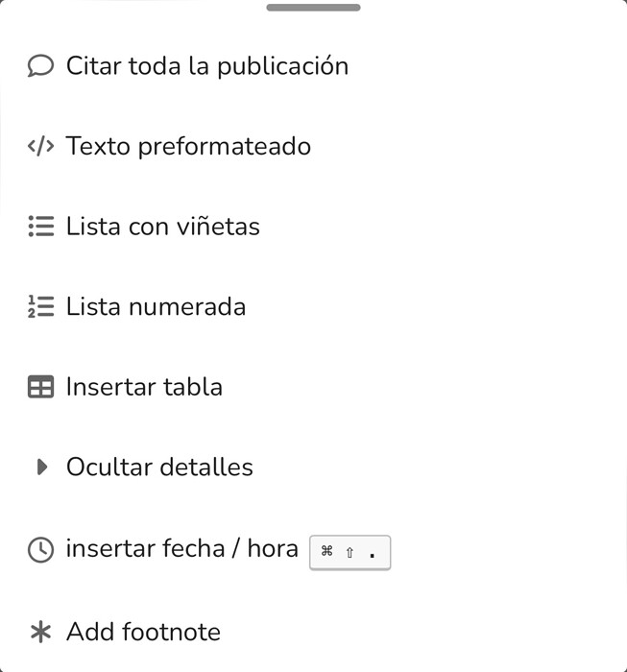Choose Ocultar detalles menu entry
627x672 pixels.
[313, 467]
